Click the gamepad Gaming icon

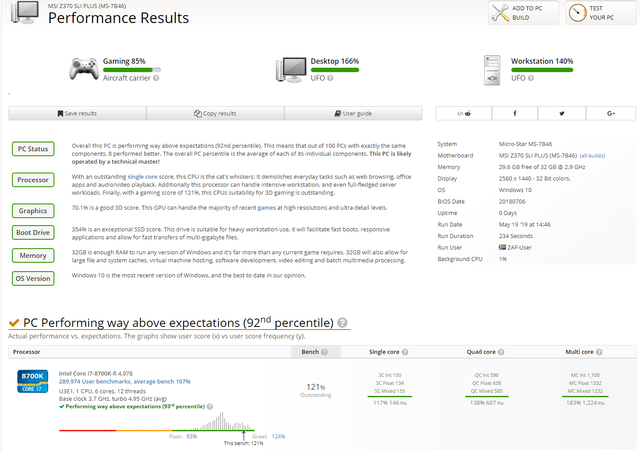(x=84, y=69)
